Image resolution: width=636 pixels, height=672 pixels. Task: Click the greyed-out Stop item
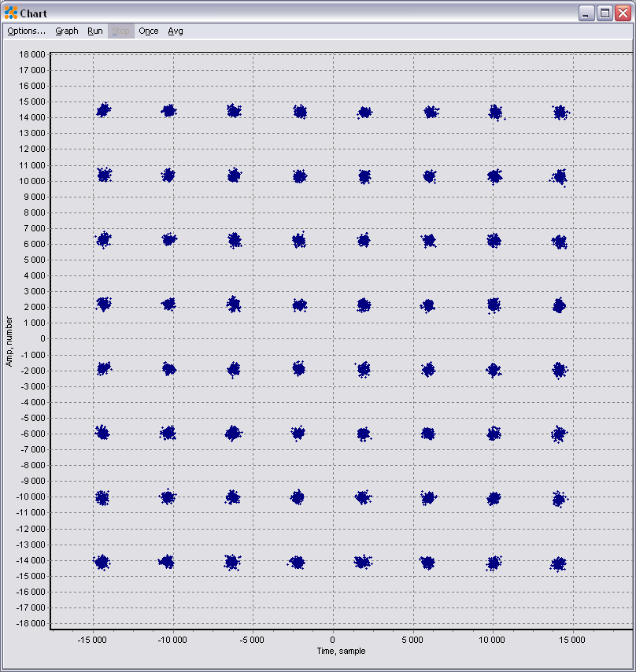pyautogui.click(x=121, y=31)
